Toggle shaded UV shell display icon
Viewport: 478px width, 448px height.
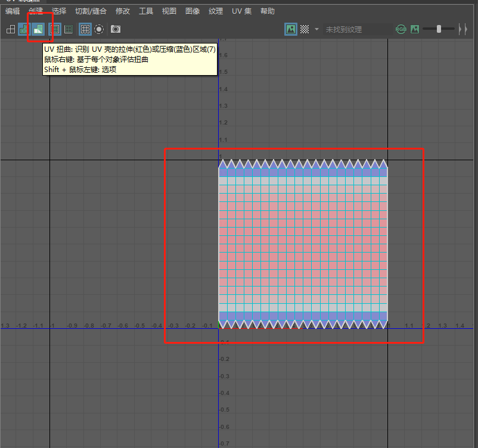[x=23, y=29]
